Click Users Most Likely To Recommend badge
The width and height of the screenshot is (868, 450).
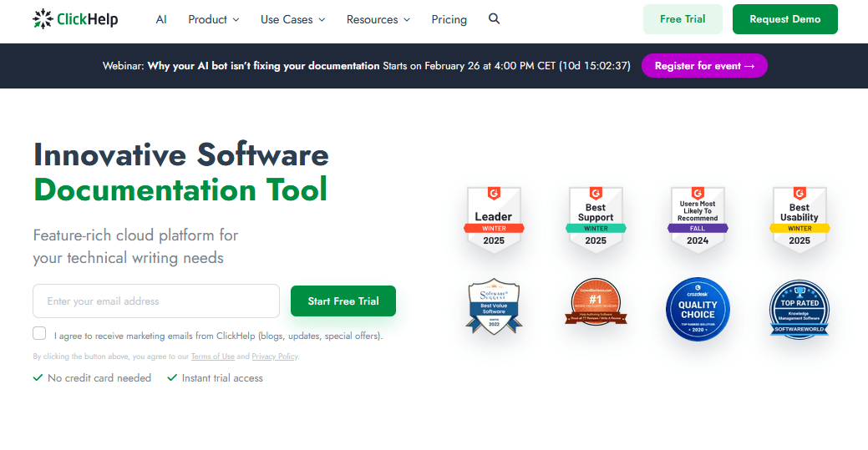(x=698, y=220)
